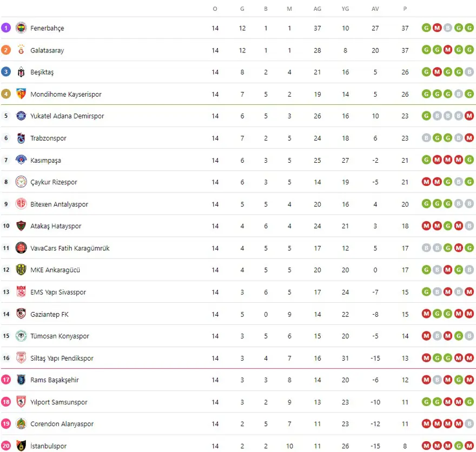Click the pink rank 20 position badge
Viewport: 476px width, 452px height.
(6, 446)
